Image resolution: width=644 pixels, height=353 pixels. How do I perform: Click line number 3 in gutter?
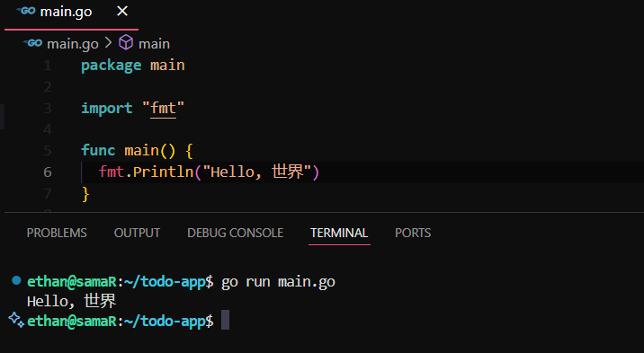pyautogui.click(x=48, y=108)
